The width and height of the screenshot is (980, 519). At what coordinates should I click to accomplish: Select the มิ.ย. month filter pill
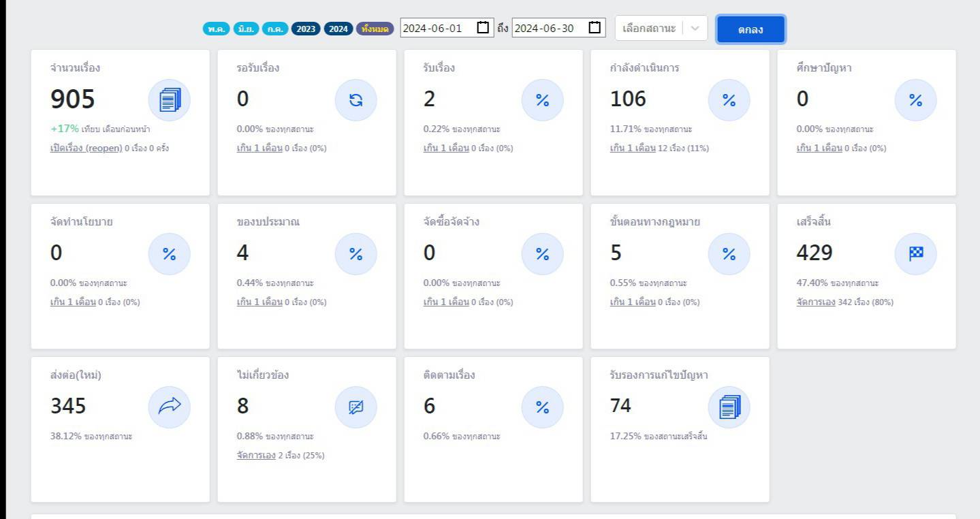(246, 29)
